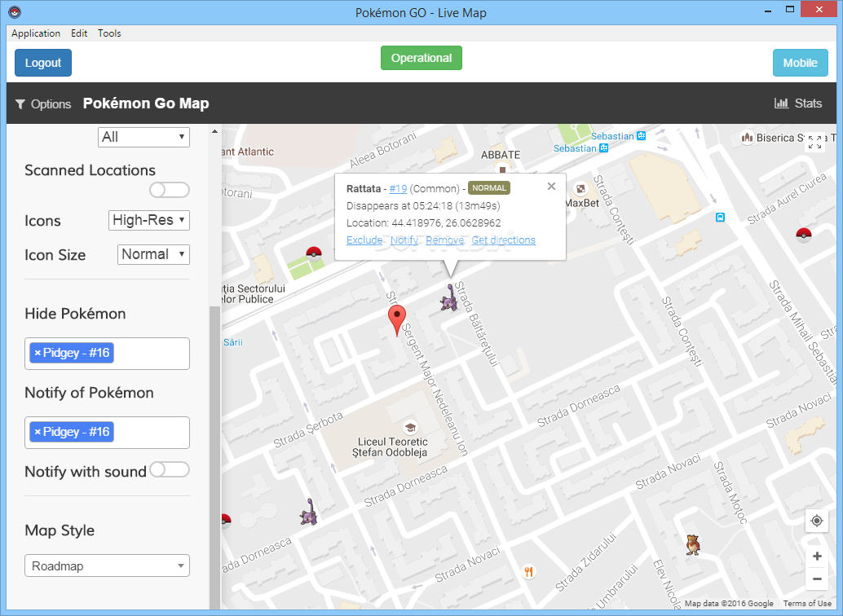Click the Pokéball app icon in title bar
This screenshot has height=616, width=843.
click(x=15, y=12)
